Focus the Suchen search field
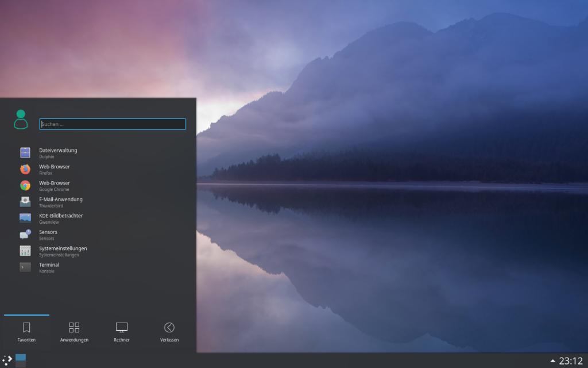The image size is (588, 368). click(113, 124)
